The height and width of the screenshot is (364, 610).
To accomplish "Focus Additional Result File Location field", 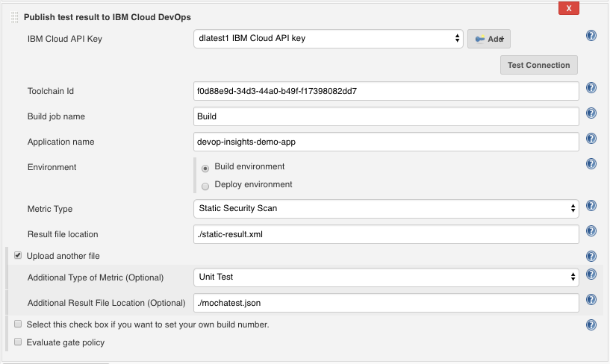I will coord(386,303).
